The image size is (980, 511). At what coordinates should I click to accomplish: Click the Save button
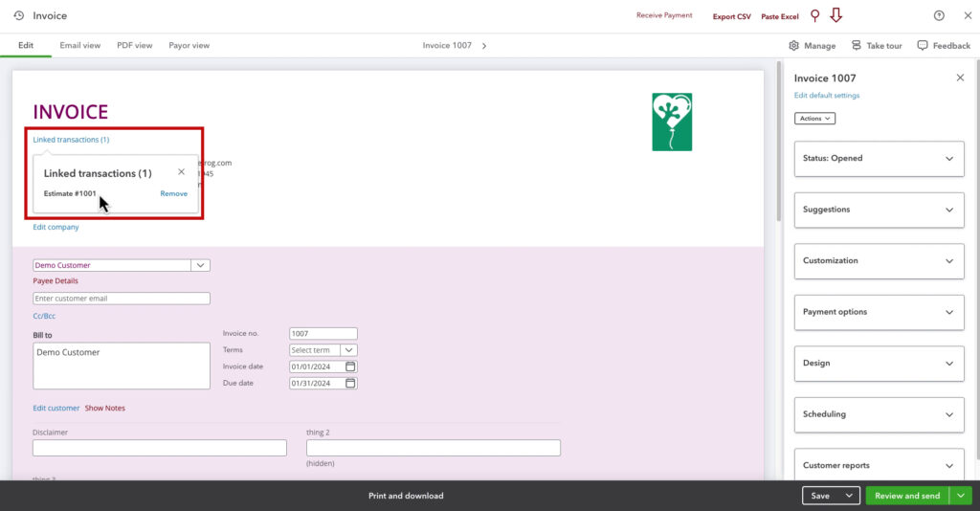820,496
